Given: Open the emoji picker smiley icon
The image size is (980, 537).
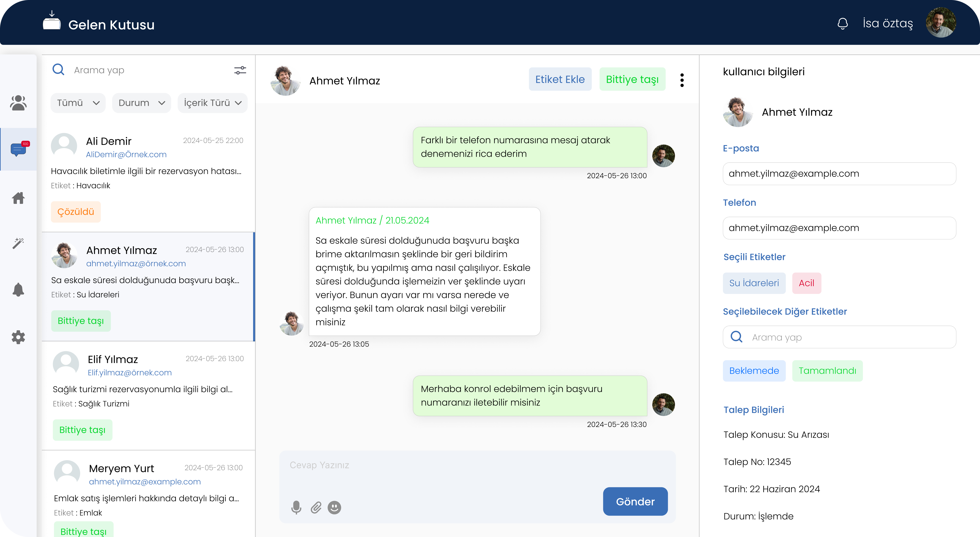Looking at the screenshot, I should pos(334,507).
